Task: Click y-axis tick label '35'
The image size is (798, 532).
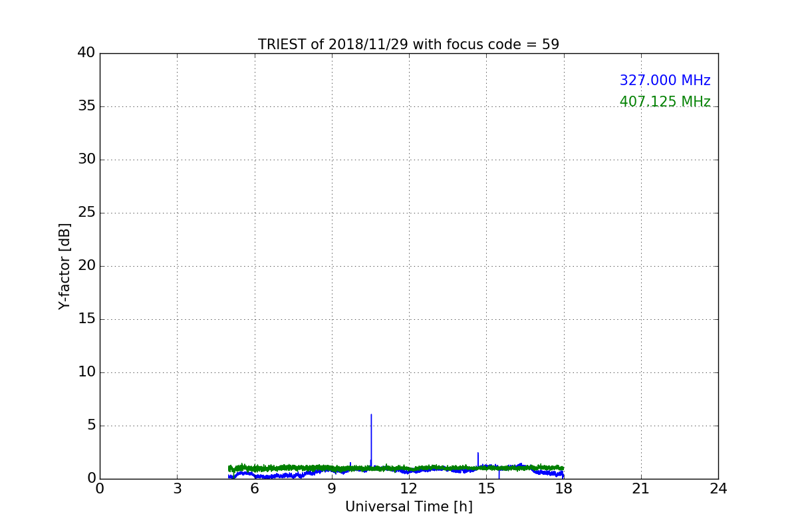Action: click(86, 106)
